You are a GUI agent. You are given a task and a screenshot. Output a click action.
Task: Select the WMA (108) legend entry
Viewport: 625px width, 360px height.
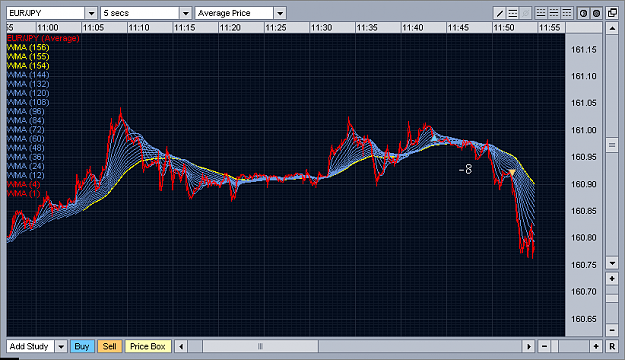[28, 102]
